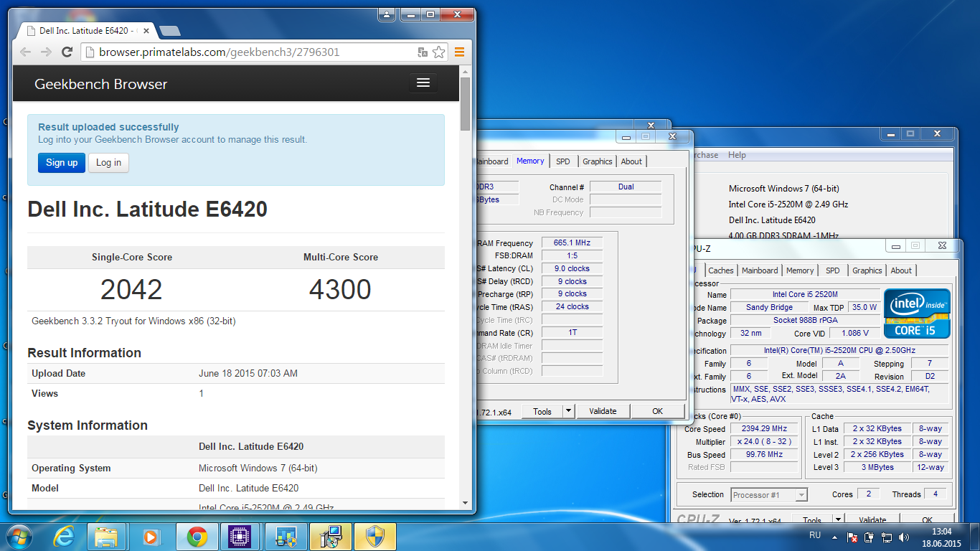Open Action Center flag tray icon

point(852,537)
